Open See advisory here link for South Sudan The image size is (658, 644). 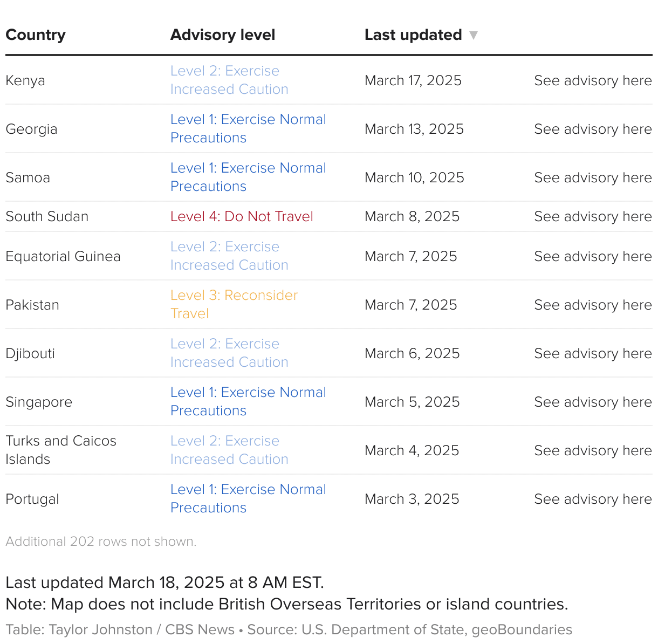(x=593, y=216)
